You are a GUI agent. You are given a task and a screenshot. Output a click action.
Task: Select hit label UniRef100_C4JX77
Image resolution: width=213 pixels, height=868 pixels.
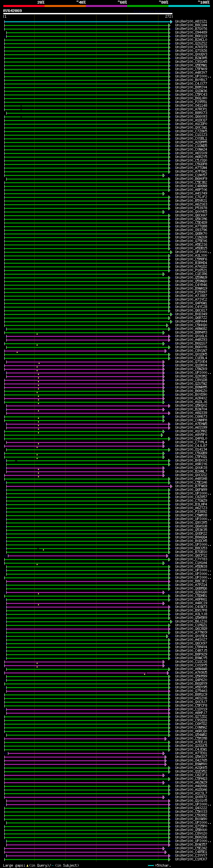pyautogui.click(x=191, y=84)
